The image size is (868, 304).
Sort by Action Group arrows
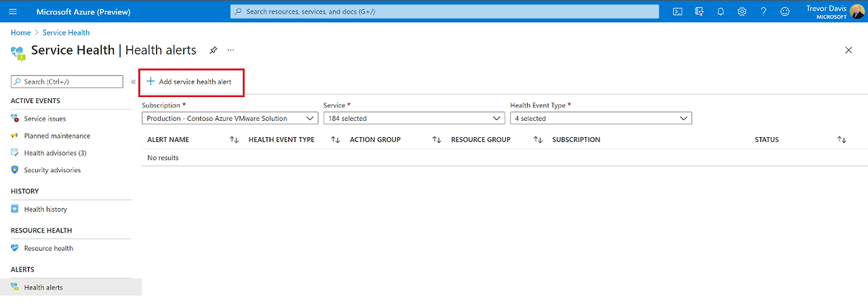[437, 140]
